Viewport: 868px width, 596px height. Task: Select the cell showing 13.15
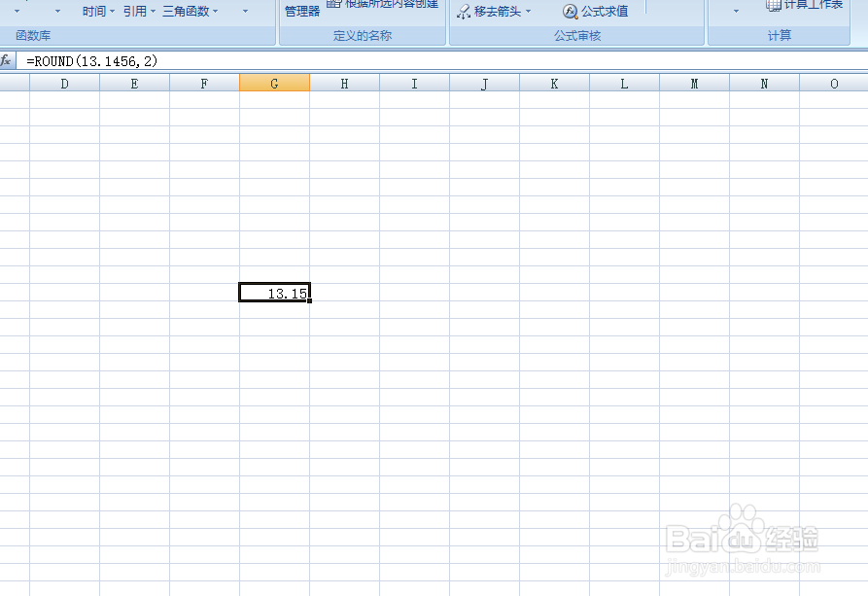[x=274, y=292]
